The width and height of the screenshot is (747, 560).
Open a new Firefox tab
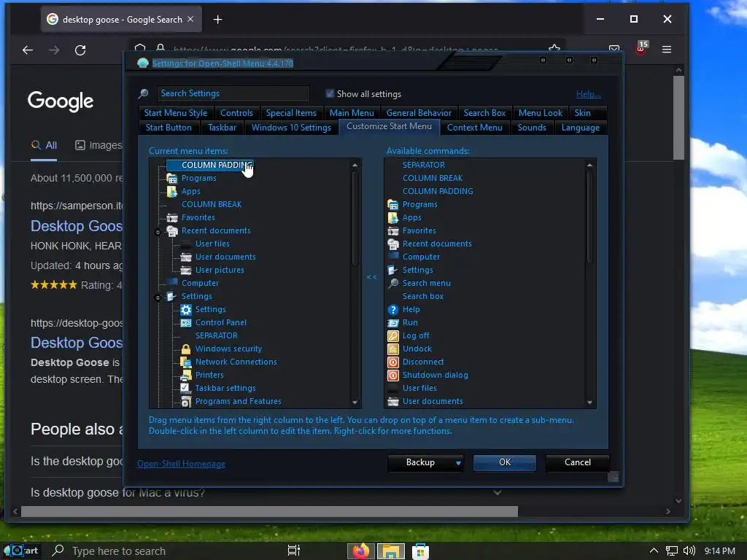(x=217, y=20)
